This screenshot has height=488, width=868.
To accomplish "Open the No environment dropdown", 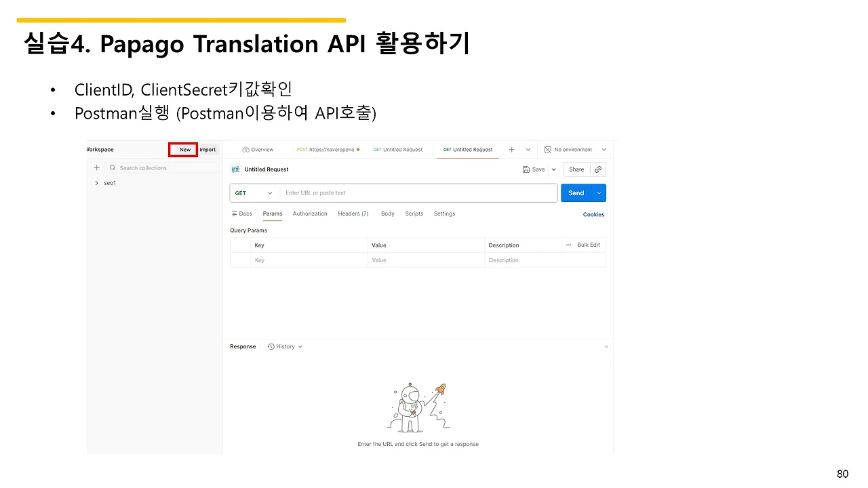I will tap(576, 150).
